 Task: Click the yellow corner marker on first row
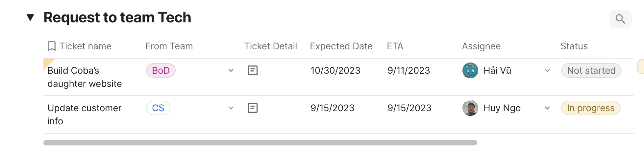47,63
